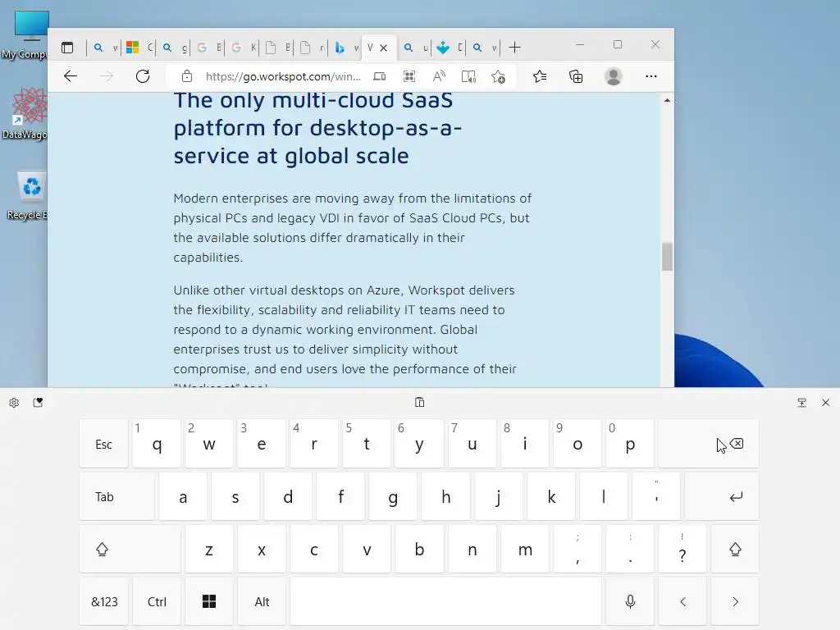Tap the right arrow key
Viewport: 840px width, 630px height.
[735, 601]
